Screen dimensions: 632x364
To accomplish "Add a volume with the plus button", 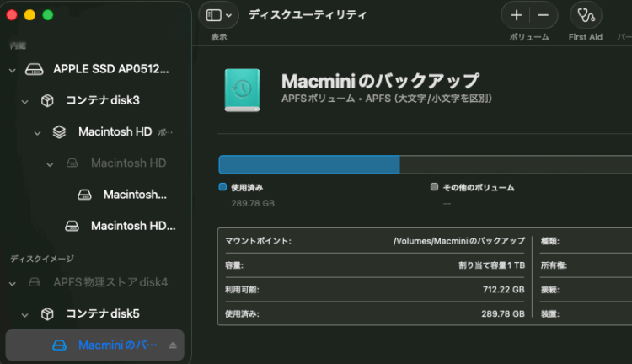I will click(x=516, y=15).
